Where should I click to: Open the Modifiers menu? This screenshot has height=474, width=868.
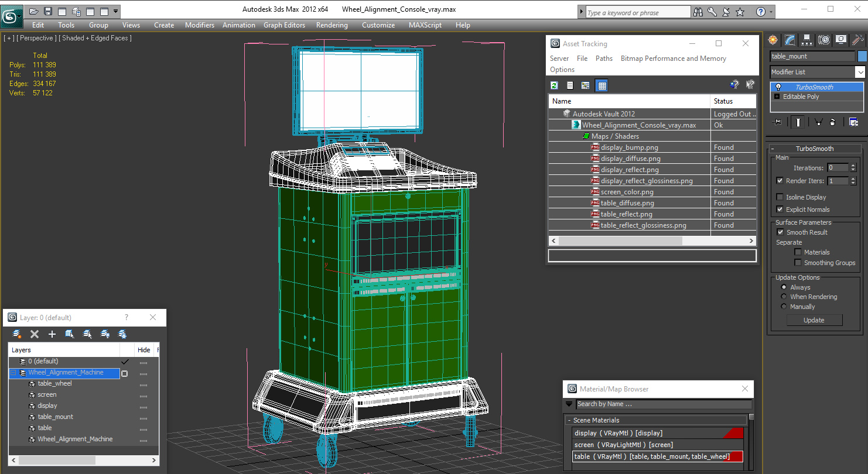[x=200, y=25]
